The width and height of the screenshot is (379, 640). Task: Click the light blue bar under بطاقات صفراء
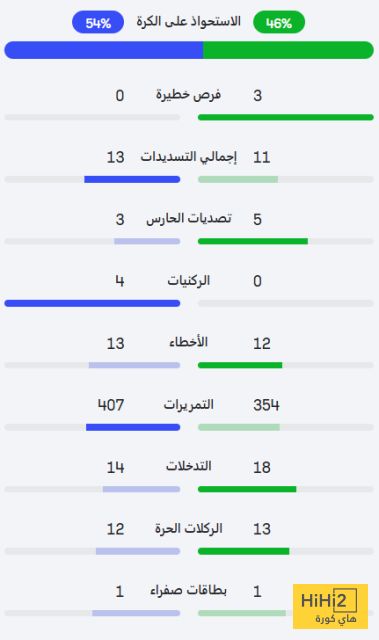pos(136,613)
